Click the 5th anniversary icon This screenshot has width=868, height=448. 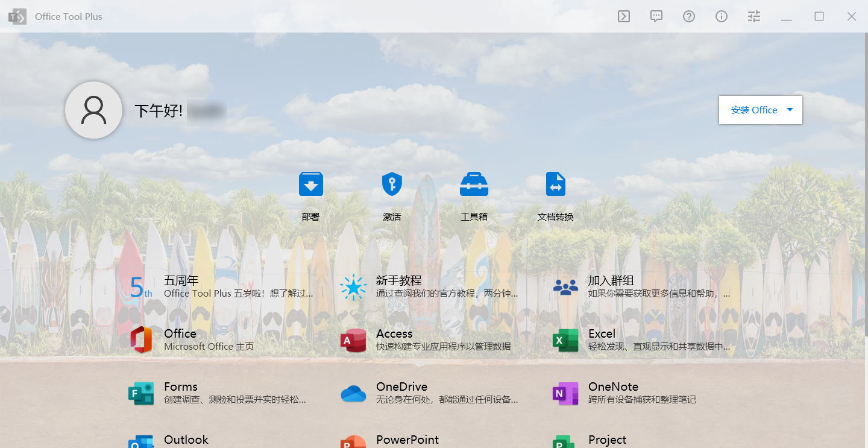tap(141, 288)
